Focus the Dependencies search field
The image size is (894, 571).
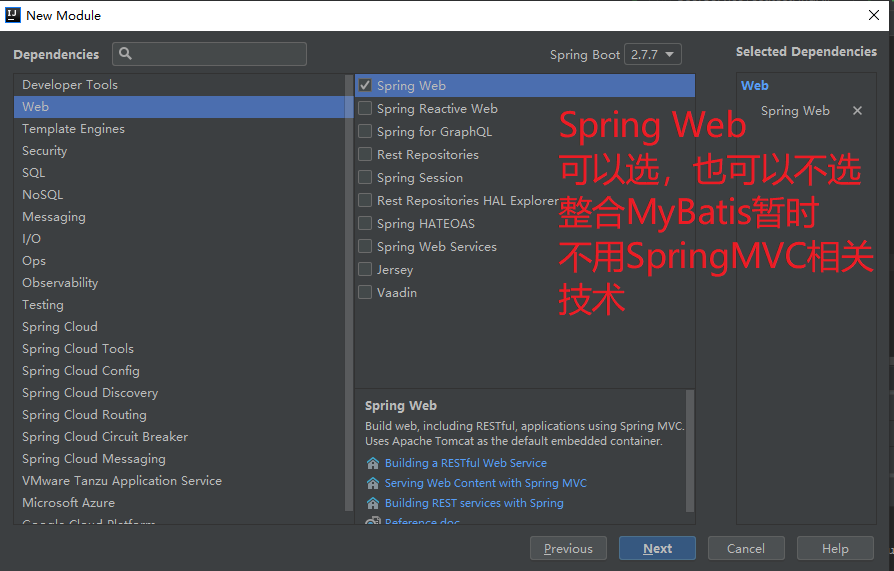coord(209,54)
